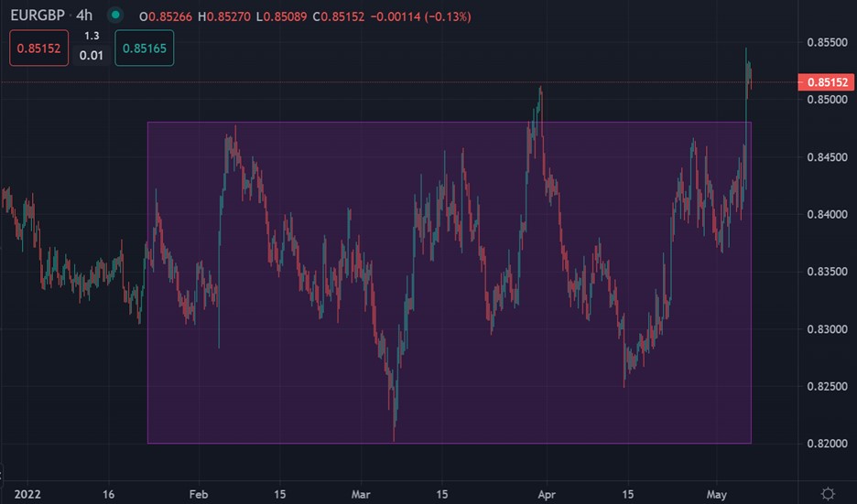Click the 4h timeframe label
This screenshot has height=504, width=857.
tap(84, 16)
